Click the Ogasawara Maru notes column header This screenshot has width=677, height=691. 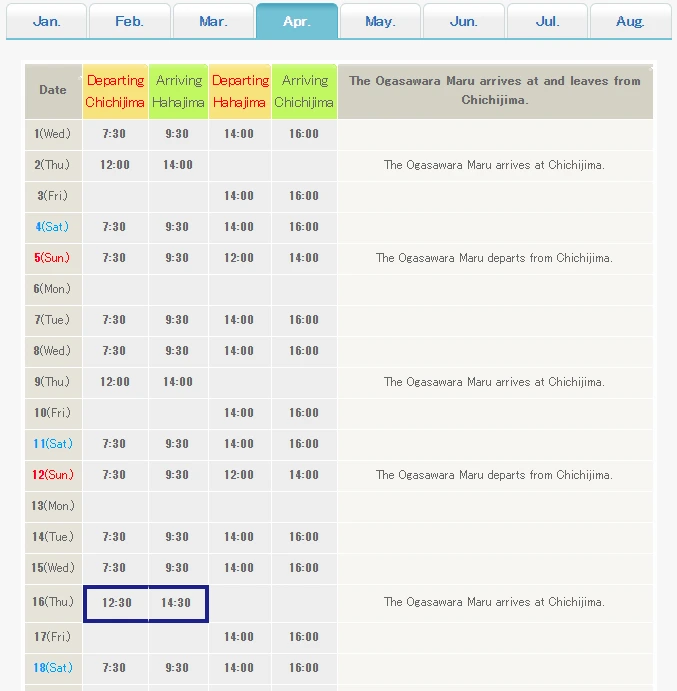click(x=495, y=91)
